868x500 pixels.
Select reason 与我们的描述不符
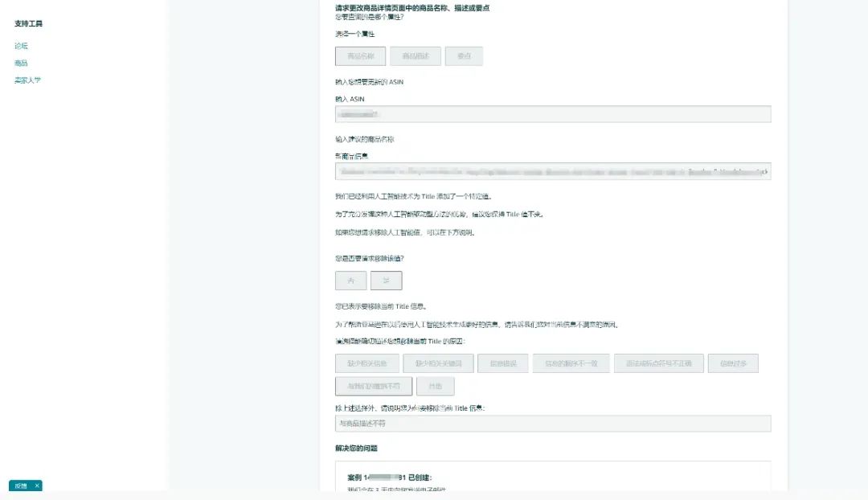pyautogui.click(x=374, y=386)
